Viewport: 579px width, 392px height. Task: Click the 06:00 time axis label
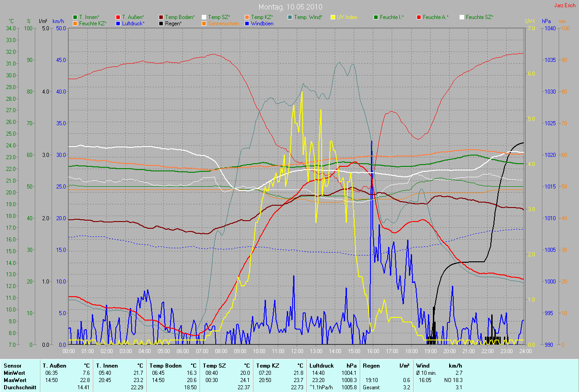[183, 351]
